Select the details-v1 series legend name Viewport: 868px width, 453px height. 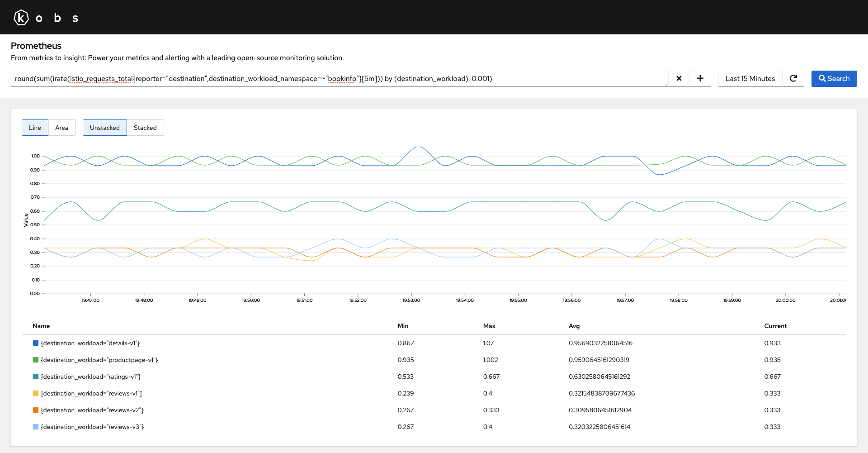click(90, 343)
